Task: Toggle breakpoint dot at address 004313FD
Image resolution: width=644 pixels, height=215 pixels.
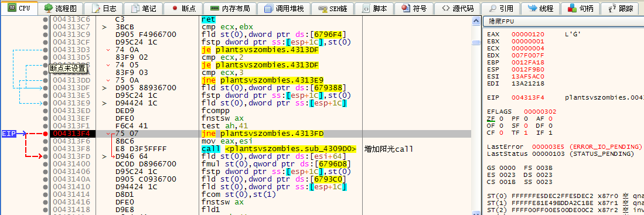Action: [45, 156]
